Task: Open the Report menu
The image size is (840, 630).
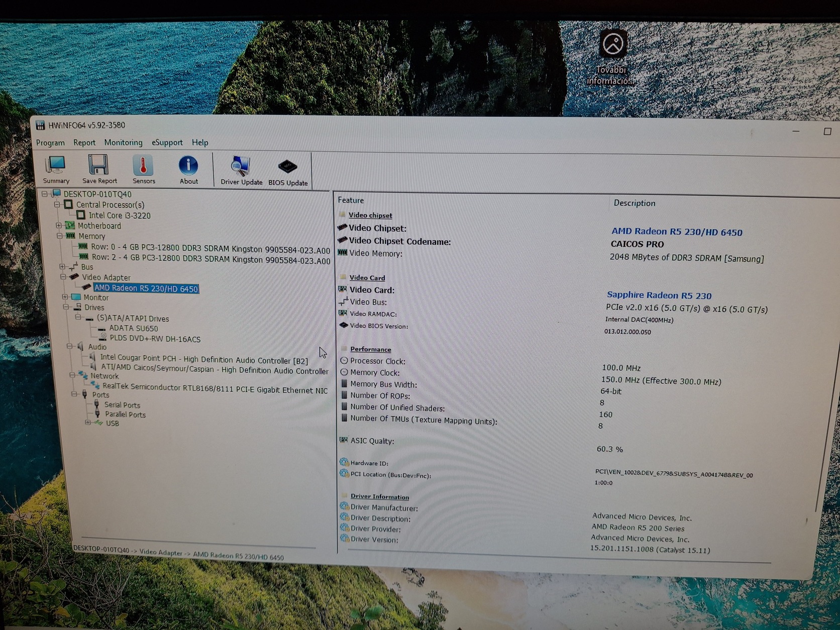Action: click(84, 143)
